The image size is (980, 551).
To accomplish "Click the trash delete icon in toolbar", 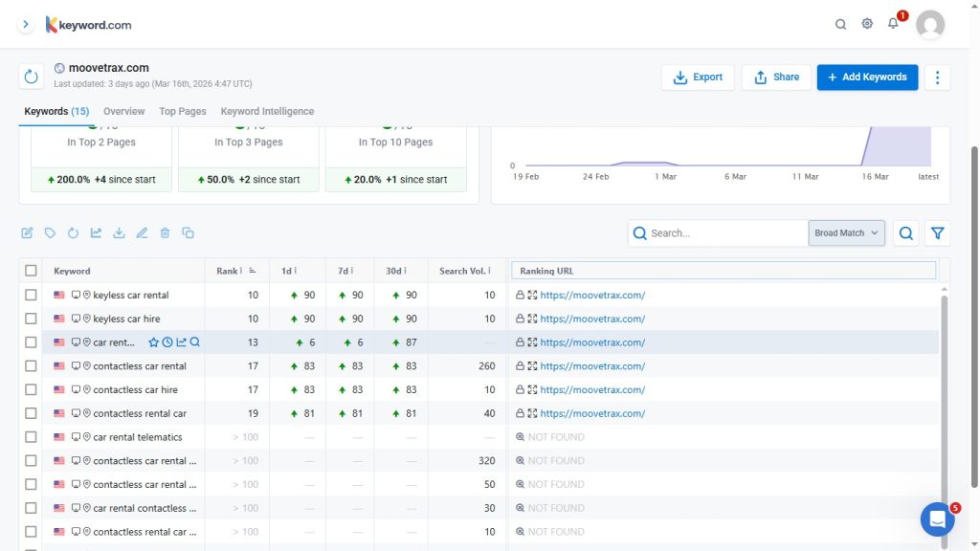I will click(165, 232).
